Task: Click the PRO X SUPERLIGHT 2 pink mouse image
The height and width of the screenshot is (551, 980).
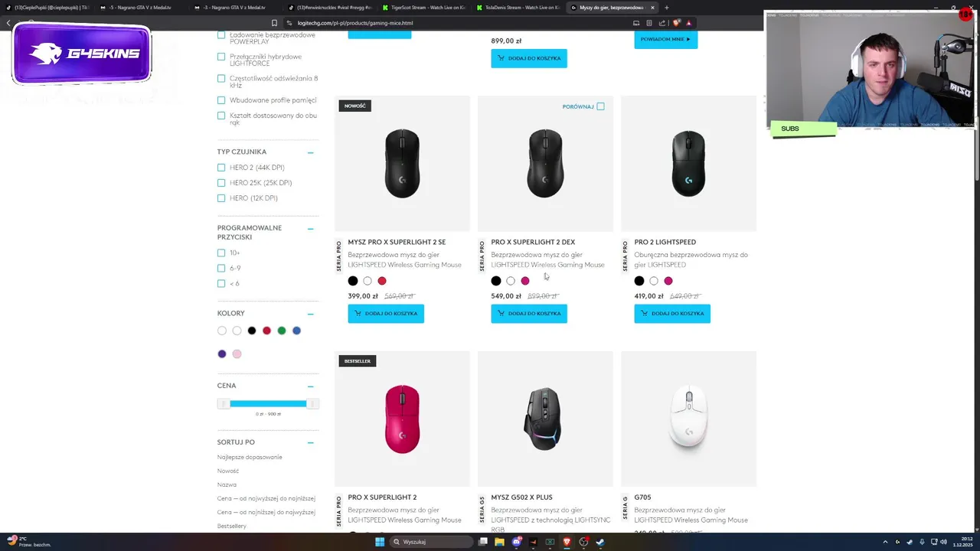Action: pos(402,419)
